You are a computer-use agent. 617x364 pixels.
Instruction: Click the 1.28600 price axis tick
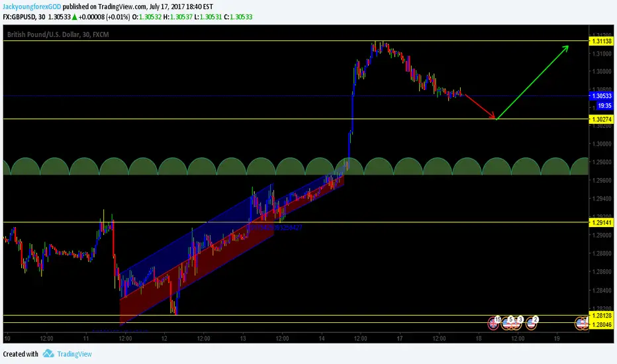[602, 271]
